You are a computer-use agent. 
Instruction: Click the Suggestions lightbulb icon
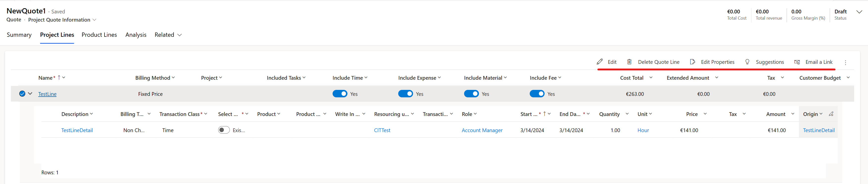(747, 62)
